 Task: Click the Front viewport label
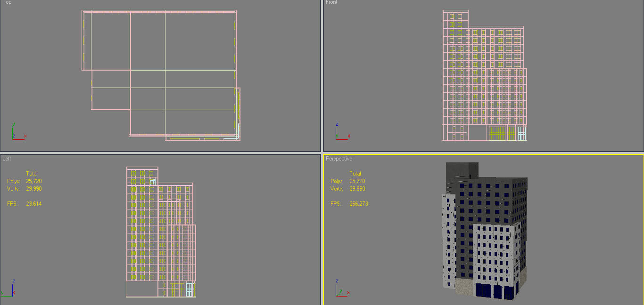[x=331, y=2]
